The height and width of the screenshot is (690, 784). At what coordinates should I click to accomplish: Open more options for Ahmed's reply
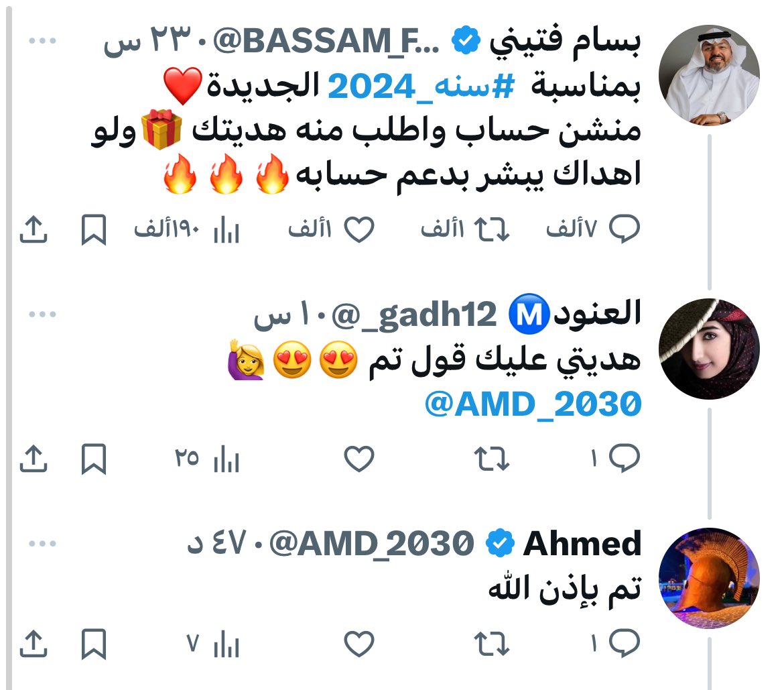42,543
